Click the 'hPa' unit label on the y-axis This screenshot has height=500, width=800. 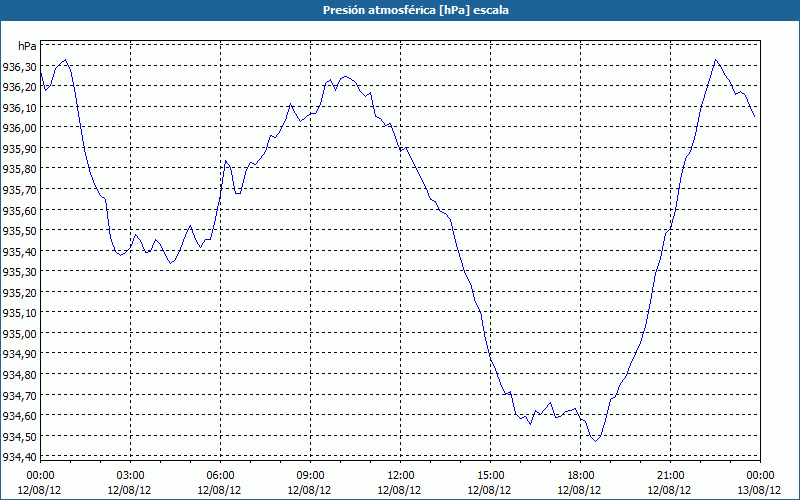27,46
